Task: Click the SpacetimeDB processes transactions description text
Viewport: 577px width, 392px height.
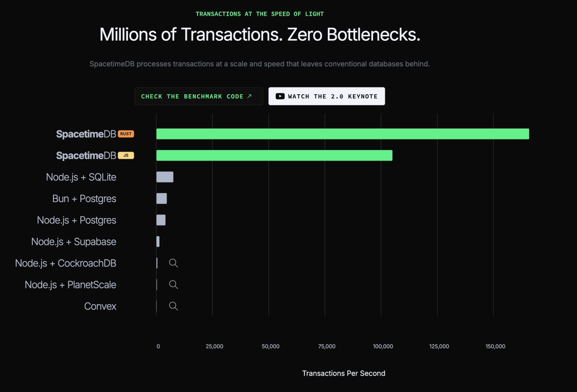Action: [260, 64]
